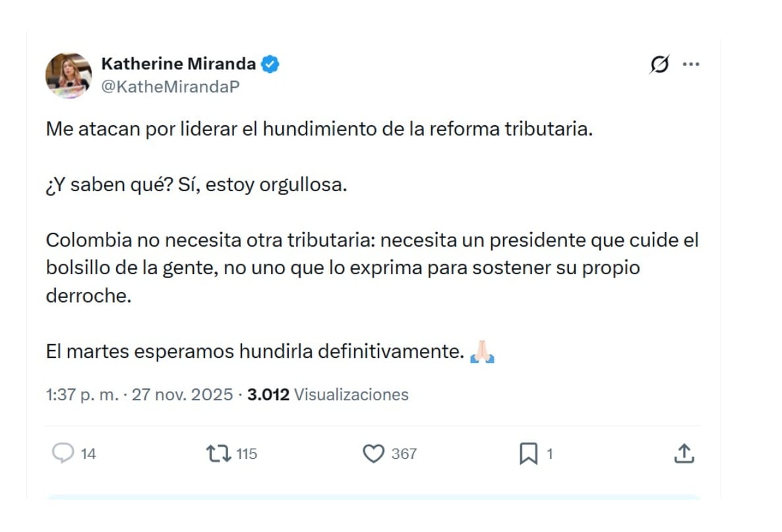Open the three-dot more options menu
The width and height of the screenshot is (782, 532).
click(x=691, y=63)
